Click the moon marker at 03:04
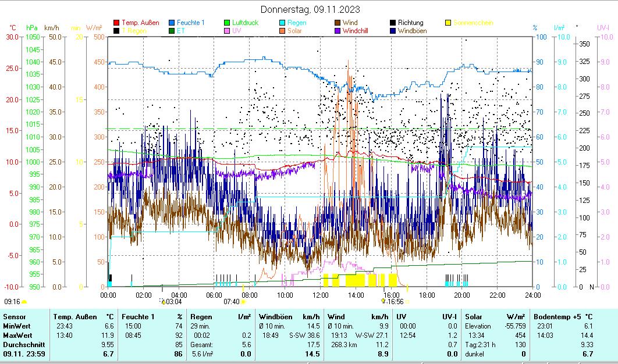The width and height of the screenshot is (618, 364). pyautogui.click(x=163, y=301)
